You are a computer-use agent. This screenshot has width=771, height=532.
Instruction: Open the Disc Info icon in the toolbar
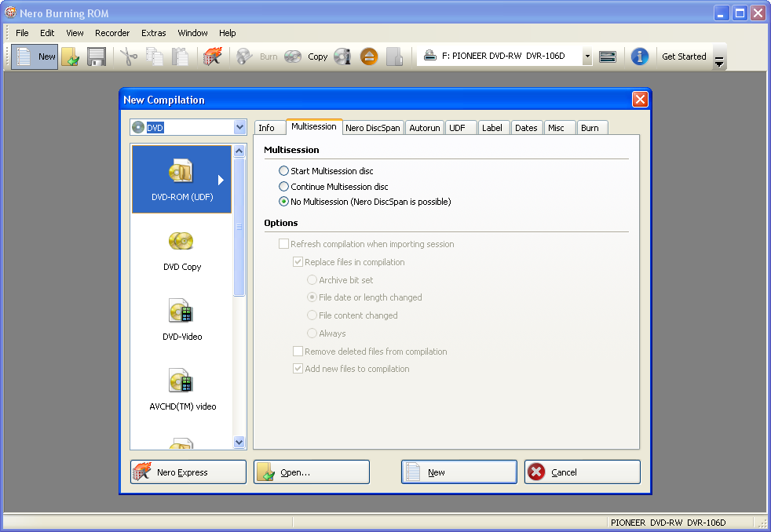[343, 56]
